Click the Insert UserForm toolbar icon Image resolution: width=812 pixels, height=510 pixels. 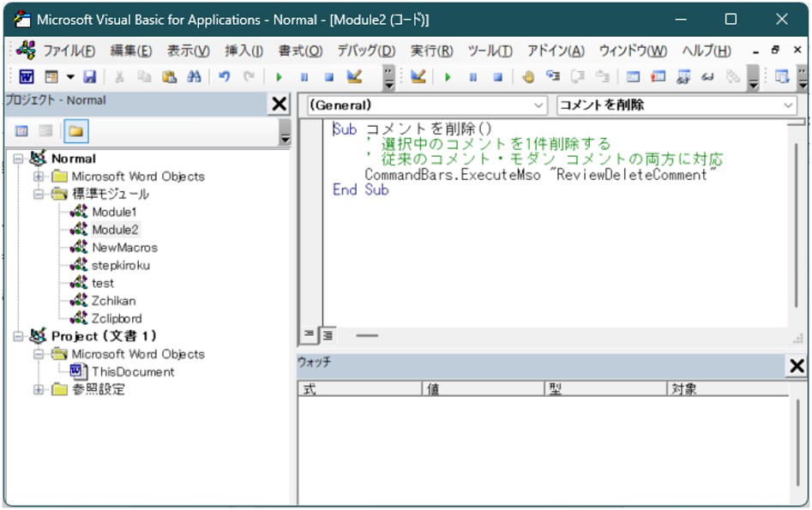51,76
